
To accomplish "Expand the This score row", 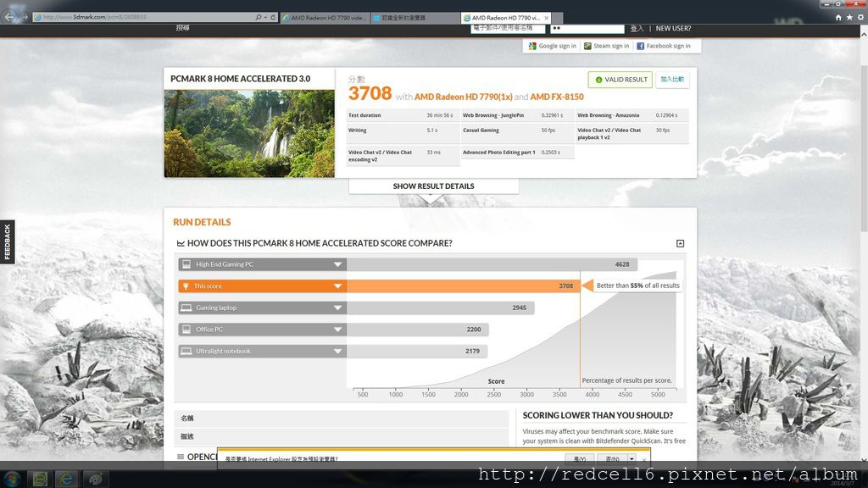I will pyautogui.click(x=337, y=286).
